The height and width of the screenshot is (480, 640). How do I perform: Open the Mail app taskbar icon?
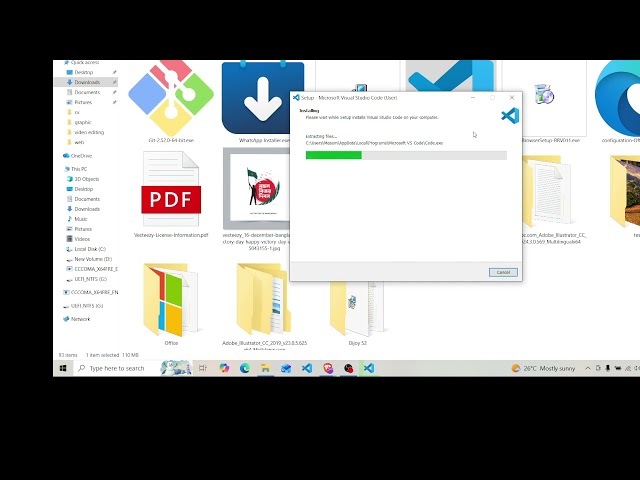pos(286,368)
